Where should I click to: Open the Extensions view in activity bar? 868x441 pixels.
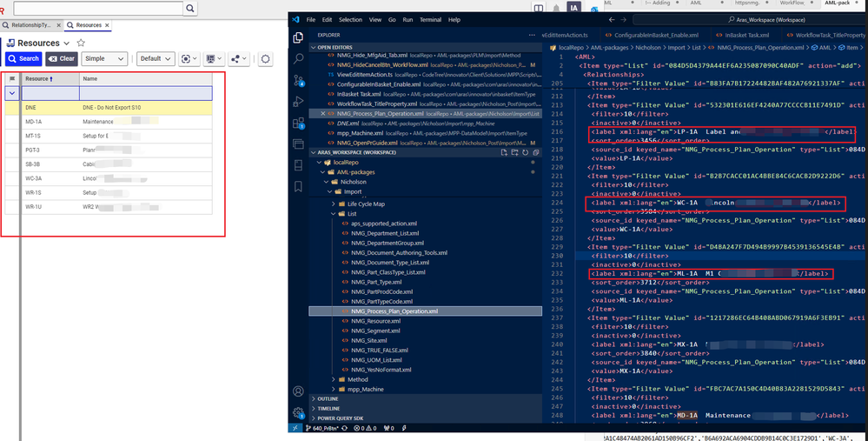[299, 123]
